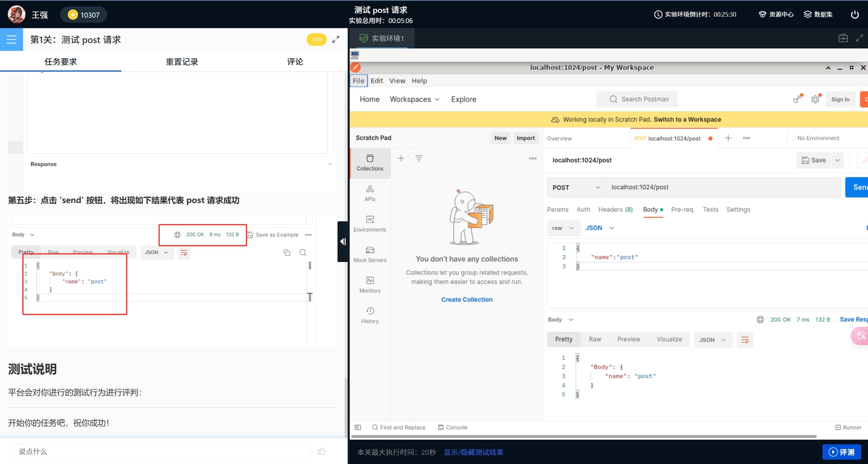Image resolution: width=868 pixels, height=464 pixels.
Task: Expand the JSON format dropdown
Action: (599, 228)
